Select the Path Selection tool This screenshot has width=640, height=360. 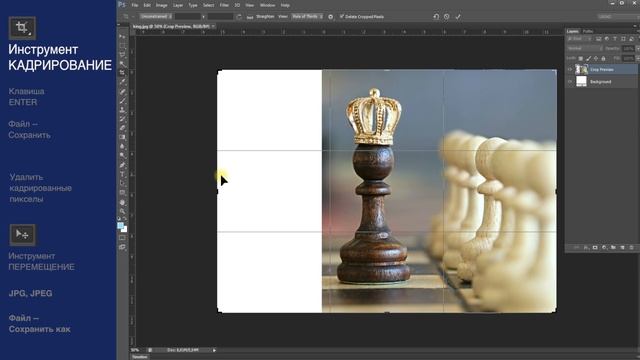click(122, 183)
